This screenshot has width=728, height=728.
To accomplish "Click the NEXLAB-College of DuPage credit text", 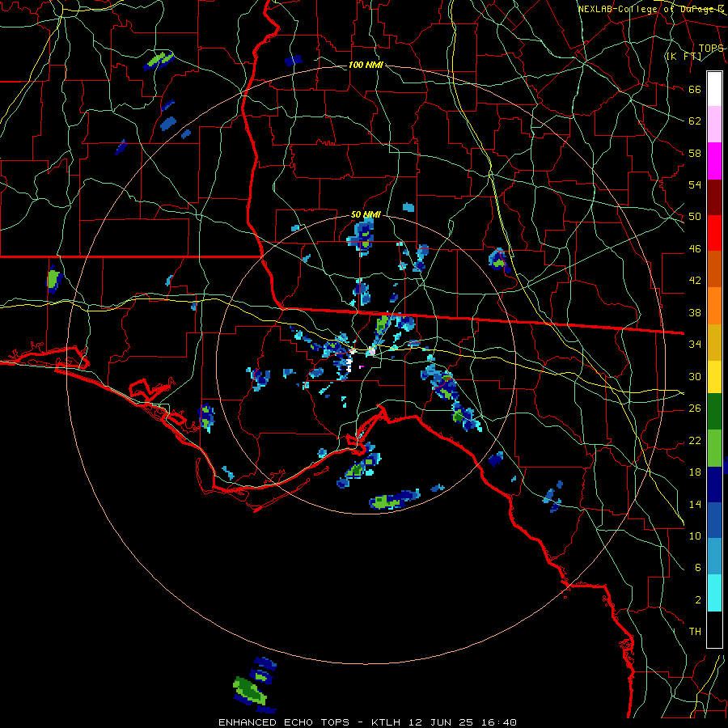I will (651, 9).
